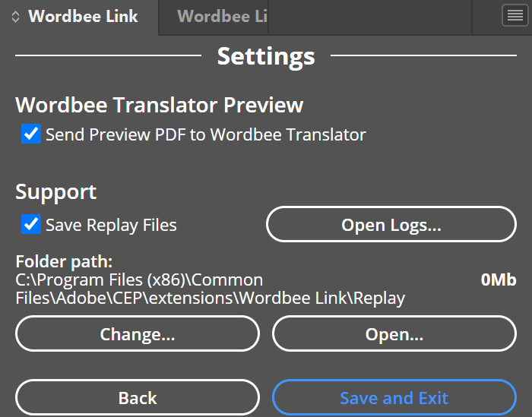Screen dimensions: 532x417
Task: Click the Save and Exit button
Action: click(x=394, y=397)
